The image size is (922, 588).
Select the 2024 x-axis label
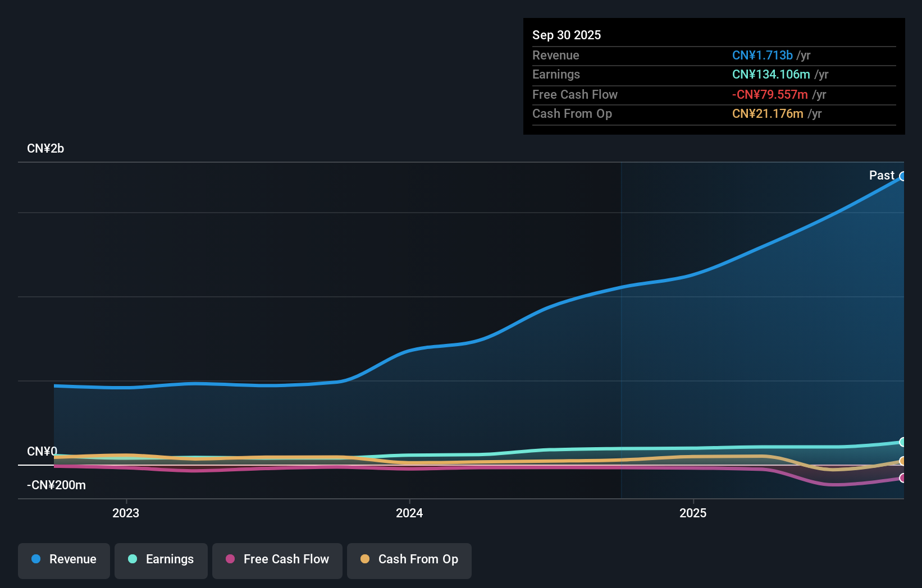click(409, 513)
